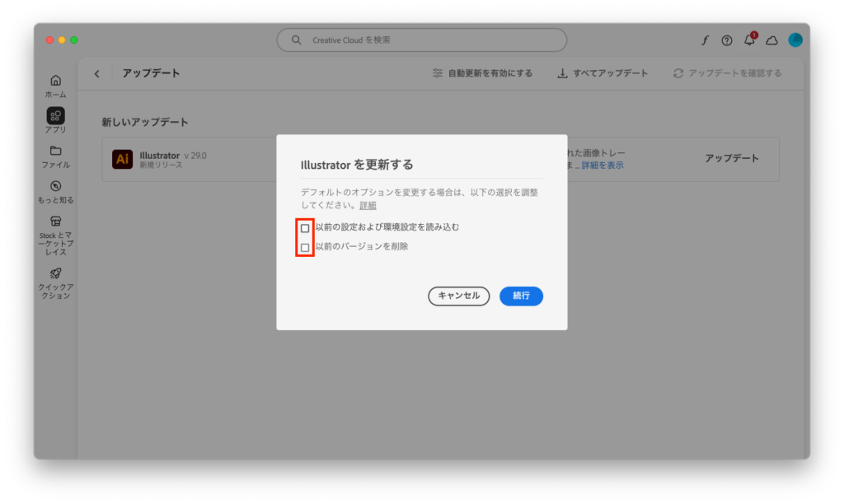Image resolution: width=844 pixels, height=504 pixels.
Task: Tick 以前のバージョンを削除 checkbox
Action: click(x=305, y=247)
